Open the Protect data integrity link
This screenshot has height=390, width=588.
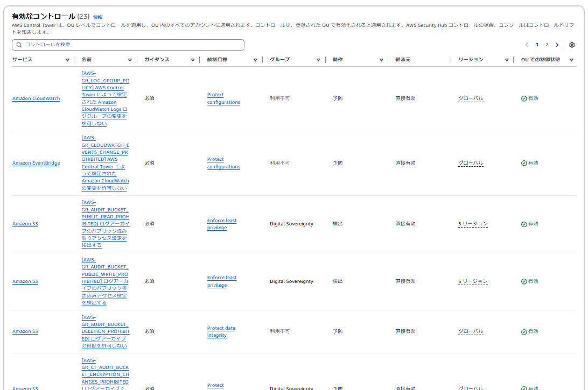[x=221, y=331]
